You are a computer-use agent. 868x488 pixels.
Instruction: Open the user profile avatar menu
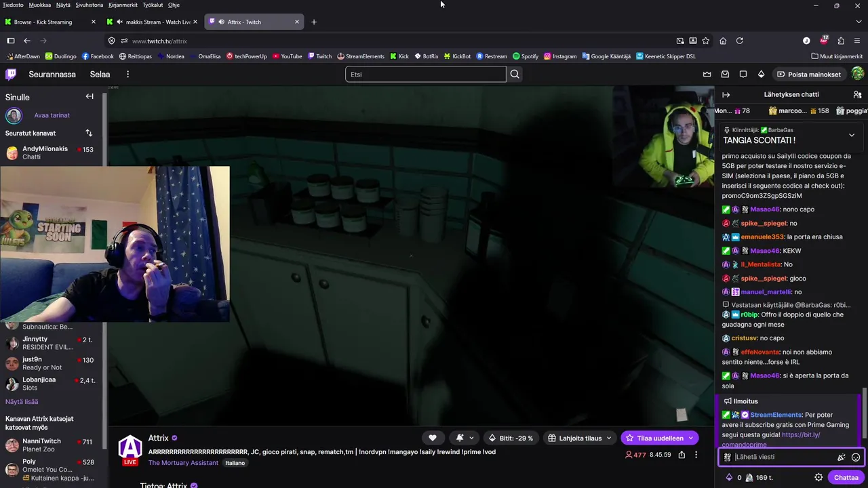[x=858, y=75]
